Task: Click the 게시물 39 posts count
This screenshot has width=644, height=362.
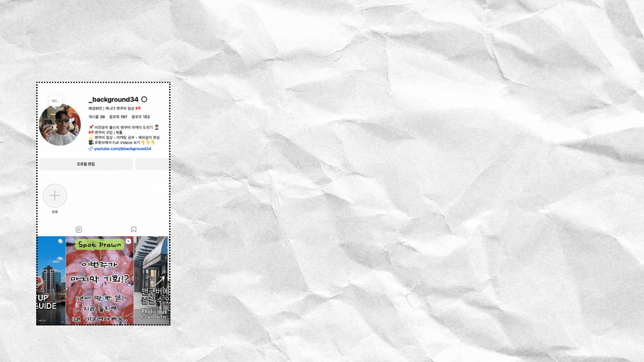Action: point(97,117)
